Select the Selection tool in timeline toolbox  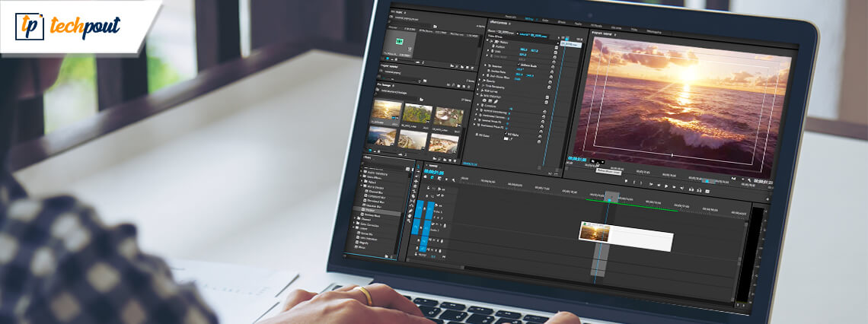pos(418,167)
